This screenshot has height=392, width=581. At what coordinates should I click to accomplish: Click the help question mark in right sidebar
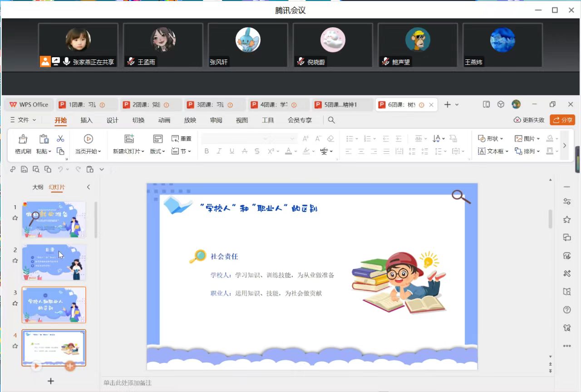566,310
